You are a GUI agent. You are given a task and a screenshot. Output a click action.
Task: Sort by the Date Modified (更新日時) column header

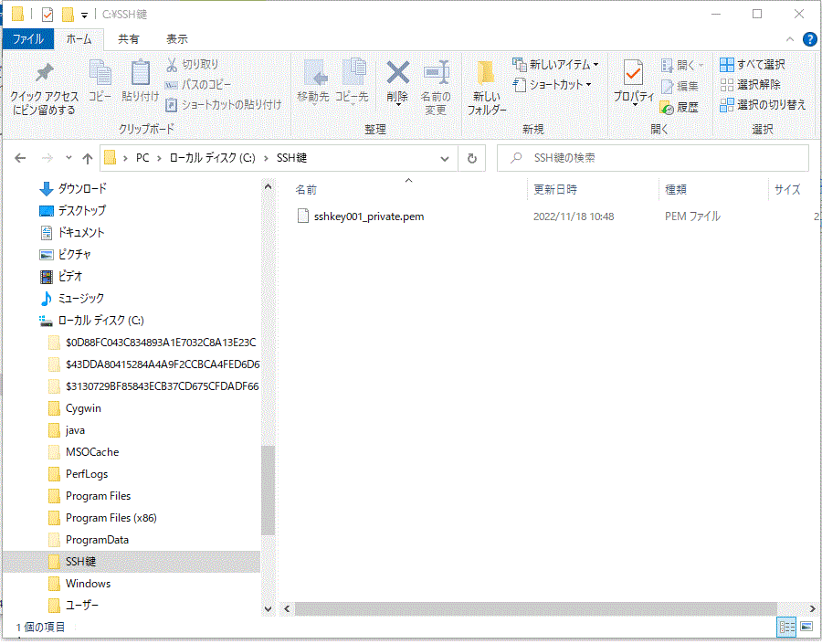click(x=555, y=190)
